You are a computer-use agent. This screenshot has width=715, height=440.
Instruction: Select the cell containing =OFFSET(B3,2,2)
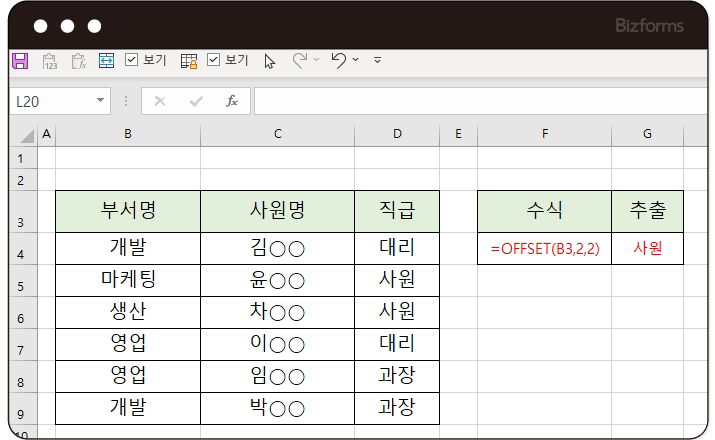[544, 249]
